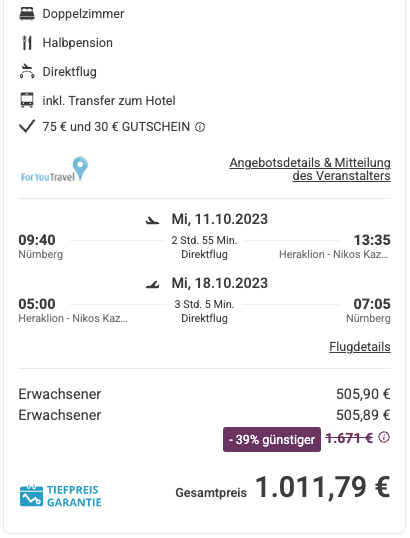Click the Gesamtpreis 1.011,79 € amount
The image size is (410, 538).
323,487
